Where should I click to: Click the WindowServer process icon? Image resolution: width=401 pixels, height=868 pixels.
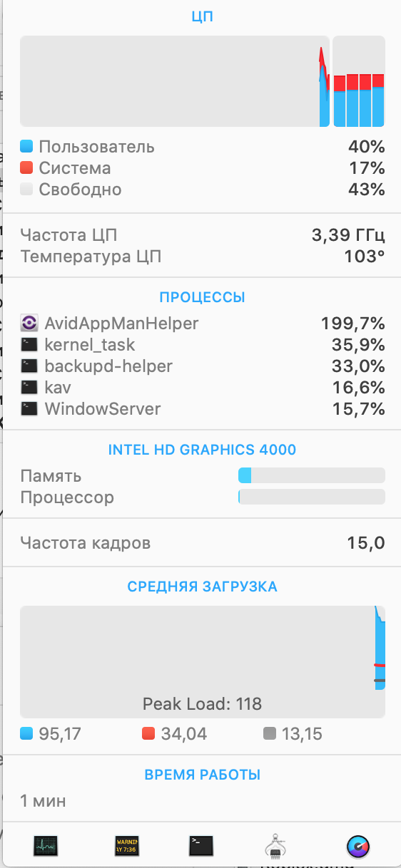(29, 409)
